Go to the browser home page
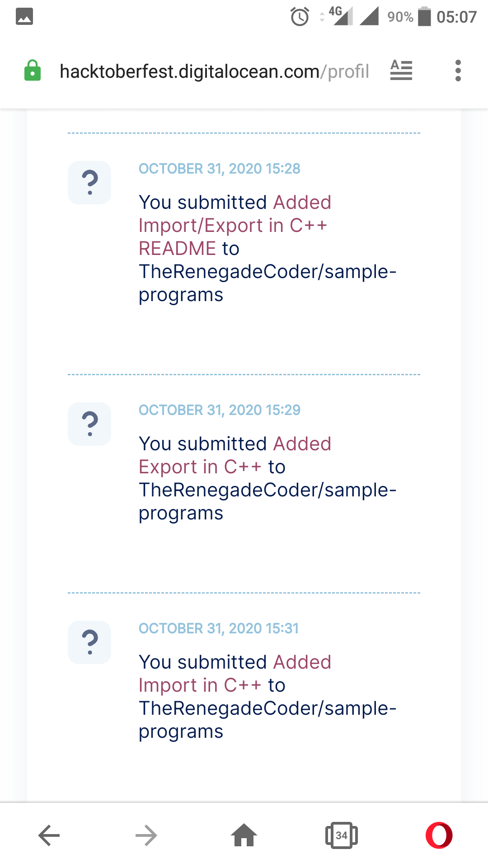 tap(244, 835)
